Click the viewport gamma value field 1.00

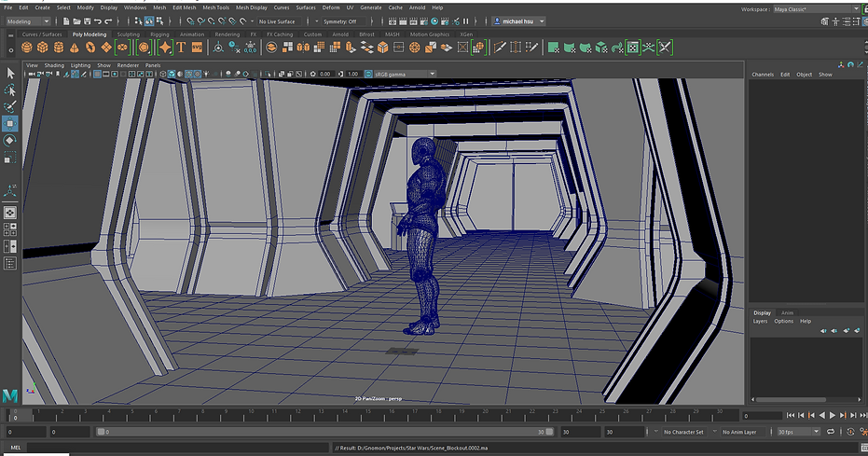coord(353,74)
